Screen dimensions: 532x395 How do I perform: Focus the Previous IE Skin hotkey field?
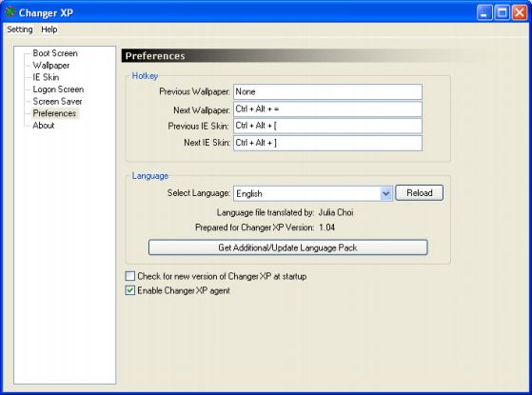tap(327, 126)
